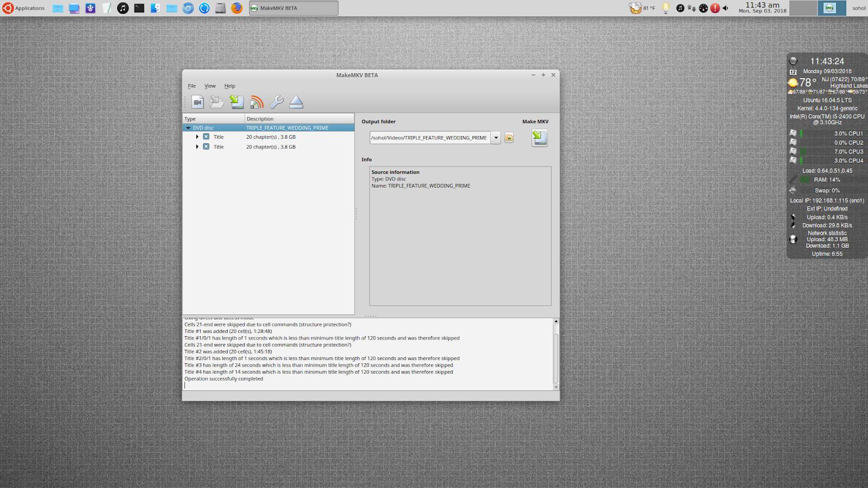Click the log panel vertical scrollbar

click(x=556, y=358)
